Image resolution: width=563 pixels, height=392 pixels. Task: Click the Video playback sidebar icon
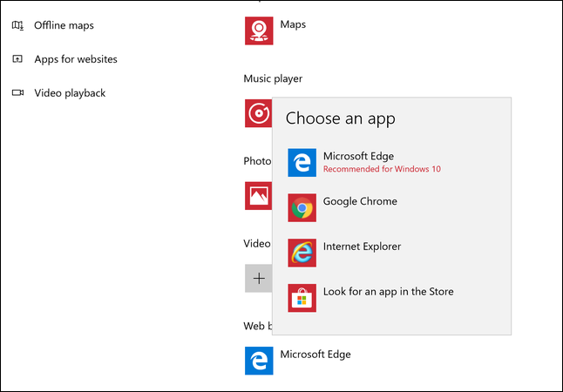pyautogui.click(x=17, y=92)
